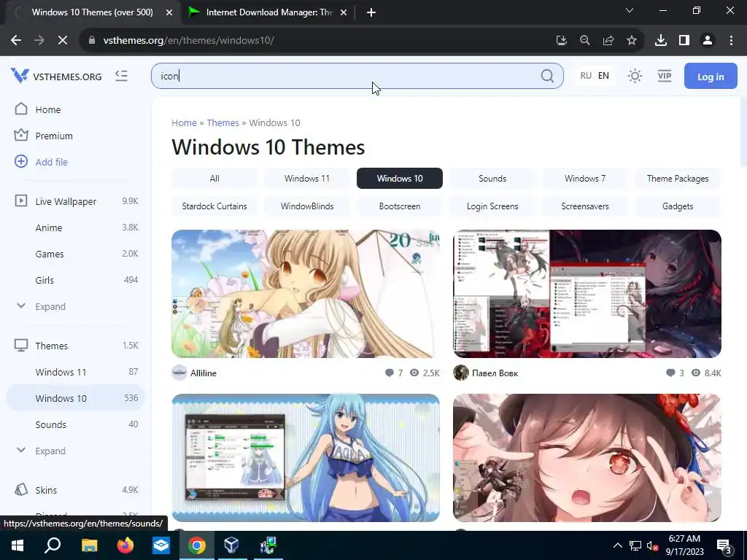Select the WindowBlinds filter tab
This screenshot has height=560, width=747.
(x=307, y=206)
